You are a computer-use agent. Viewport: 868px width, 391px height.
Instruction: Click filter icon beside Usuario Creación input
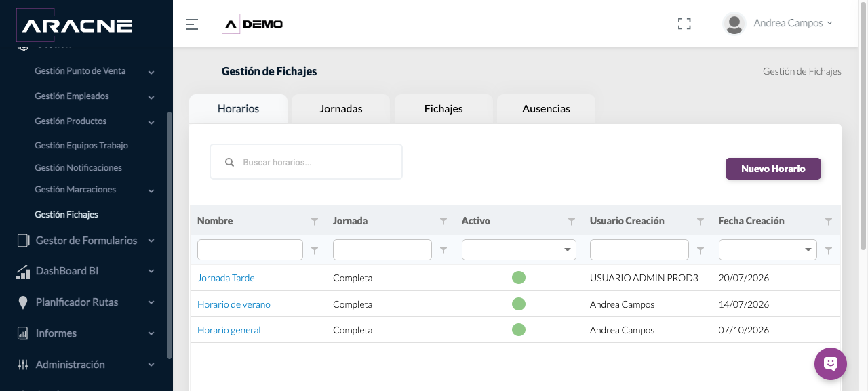pyautogui.click(x=701, y=250)
